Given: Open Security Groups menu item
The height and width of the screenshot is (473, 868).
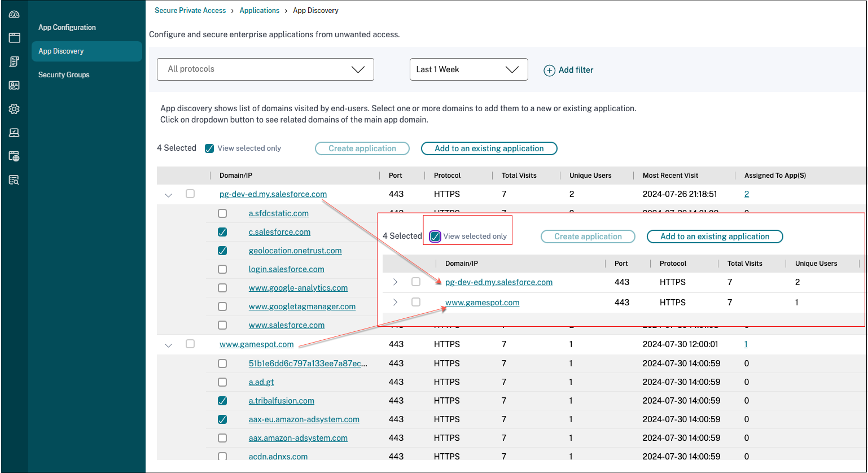Looking at the screenshot, I should (x=64, y=75).
